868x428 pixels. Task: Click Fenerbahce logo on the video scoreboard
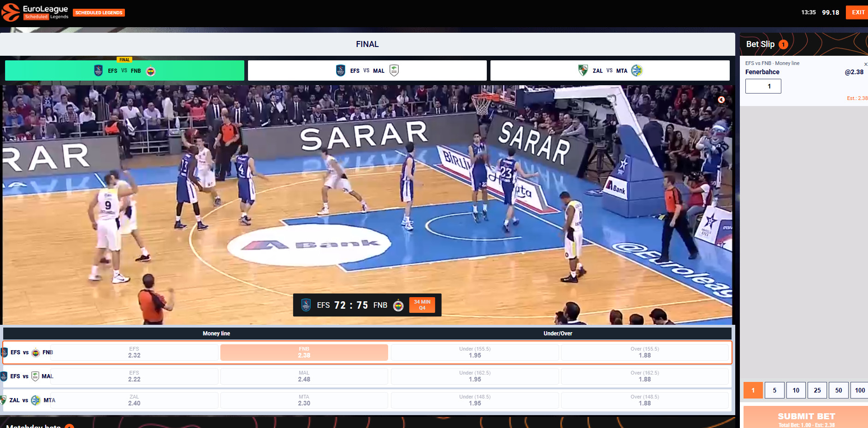(398, 305)
